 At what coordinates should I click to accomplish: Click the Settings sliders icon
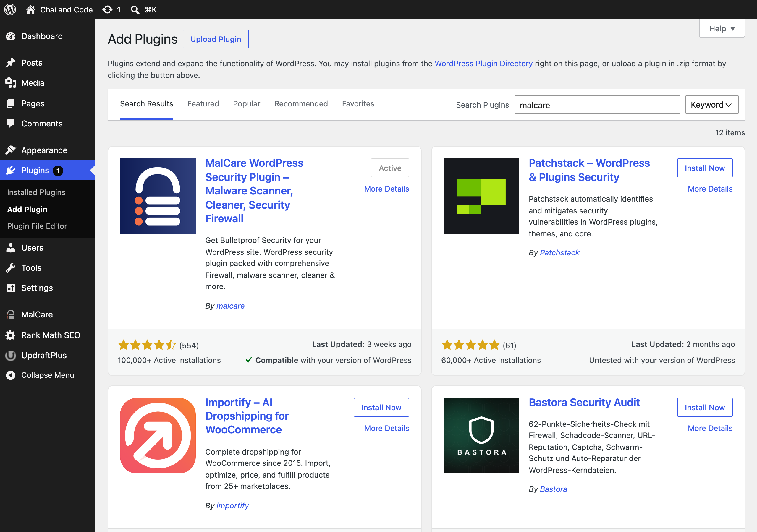11,288
